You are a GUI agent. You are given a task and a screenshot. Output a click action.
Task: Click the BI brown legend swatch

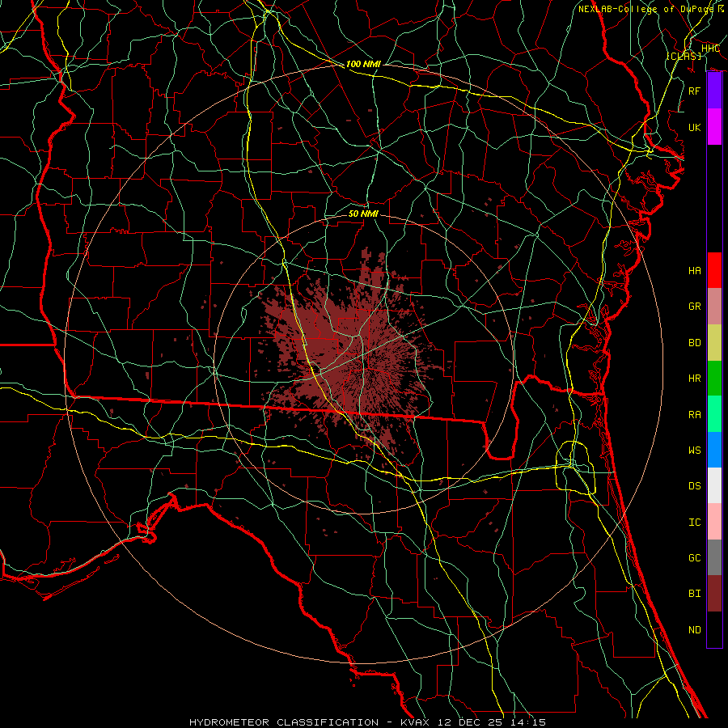click(x=714, y=594)
